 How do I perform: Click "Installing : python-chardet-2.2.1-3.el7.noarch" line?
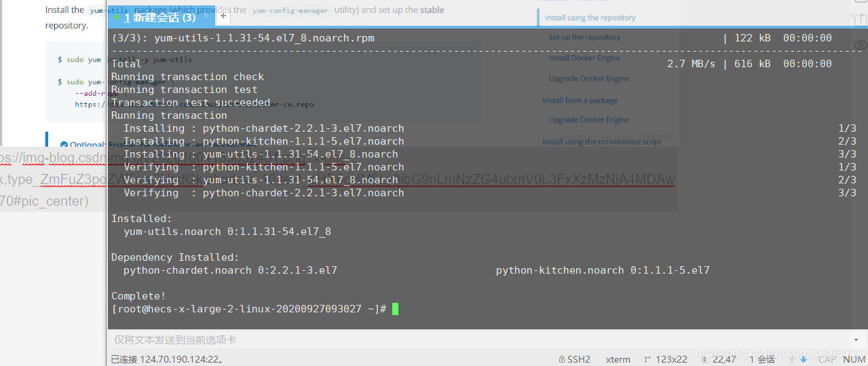click(264, 128)
